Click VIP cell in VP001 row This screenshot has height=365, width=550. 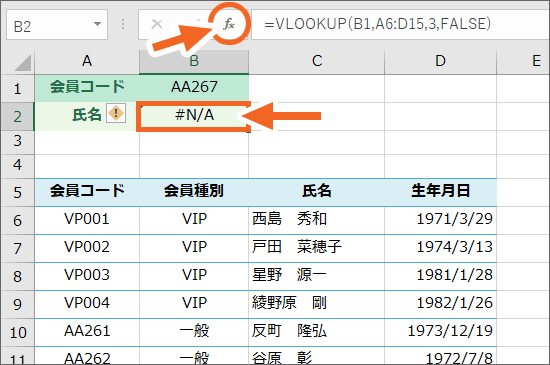point(194,221)
